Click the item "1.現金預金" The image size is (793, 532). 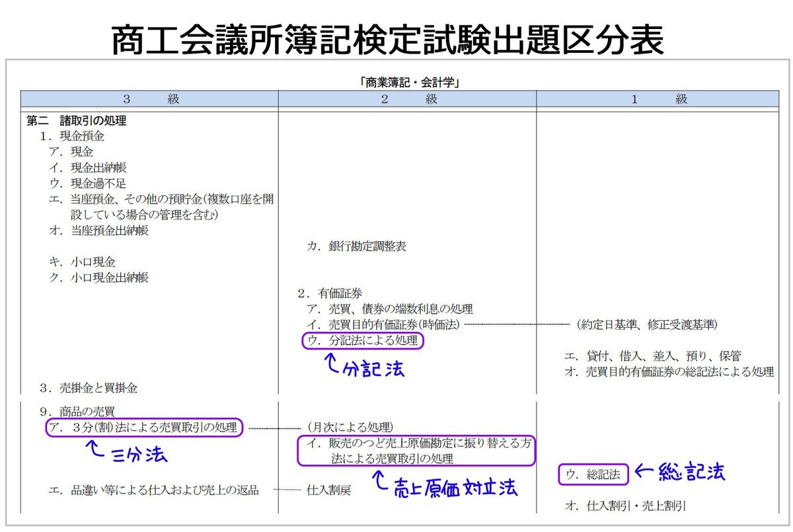(x=71, y=136)
